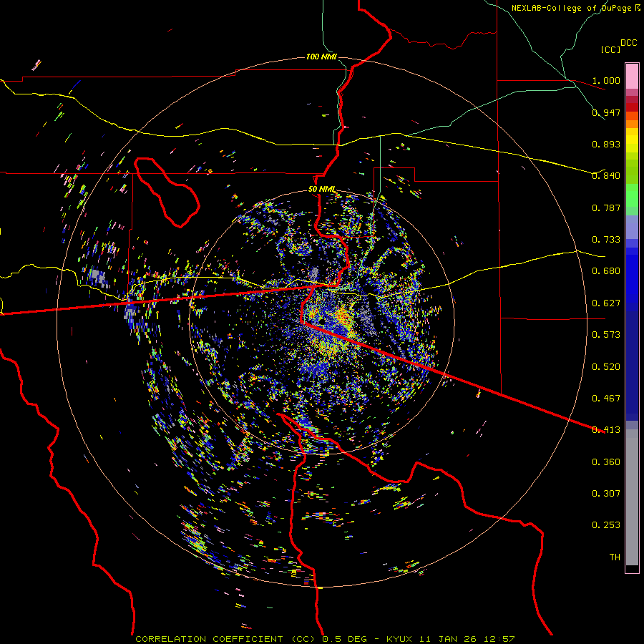Select the 0.573 scale value
The image size is (644, 644).
(606, 335)
